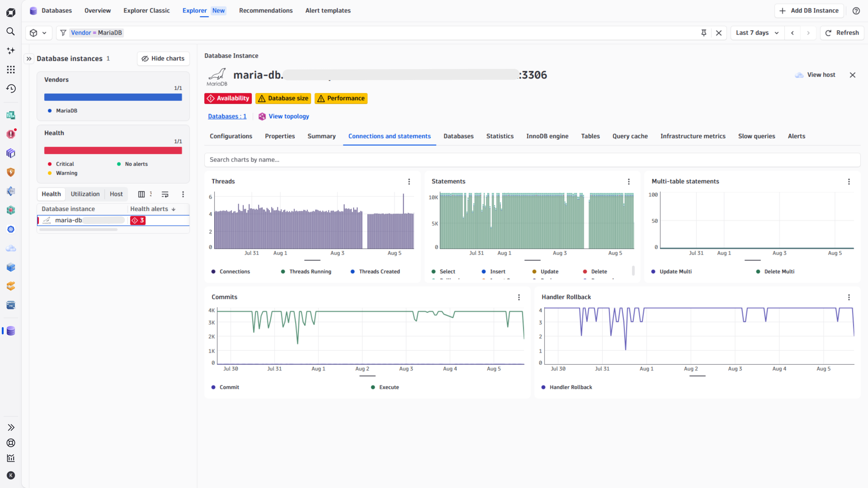Open the AI sparkle assistant icon
Screen dimensions: 868x488
coord(11,51)
